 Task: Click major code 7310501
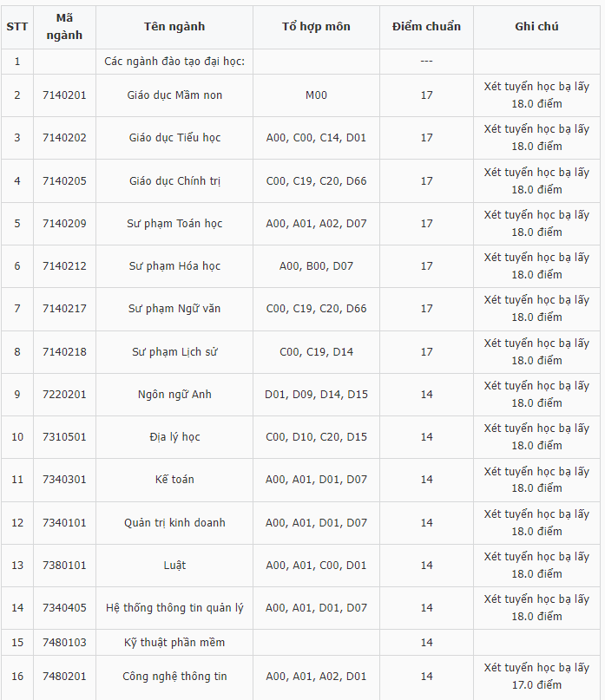point(64,437)
